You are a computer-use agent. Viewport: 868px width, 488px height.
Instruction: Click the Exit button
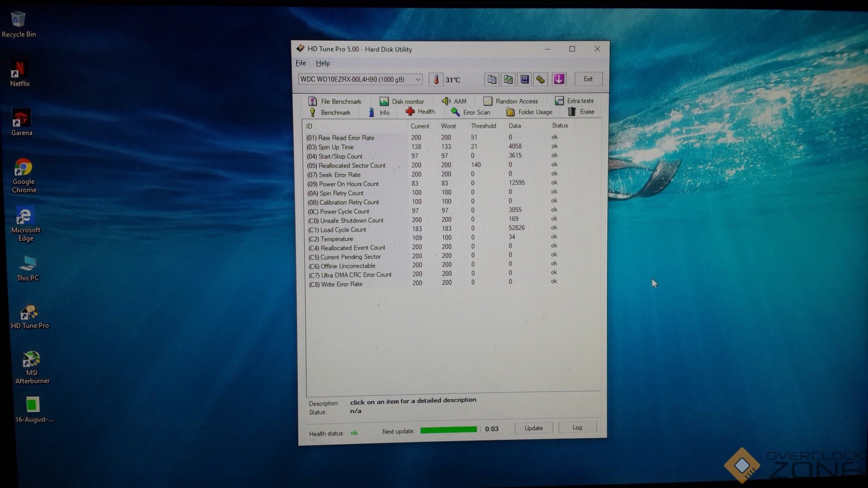[588, 79]
